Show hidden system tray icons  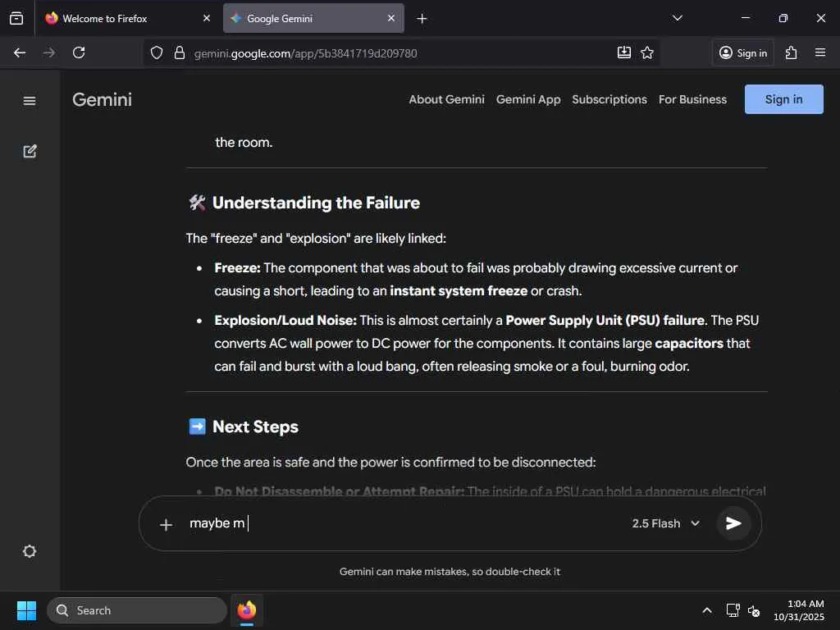pyautogui.click(x=706, y=610)
